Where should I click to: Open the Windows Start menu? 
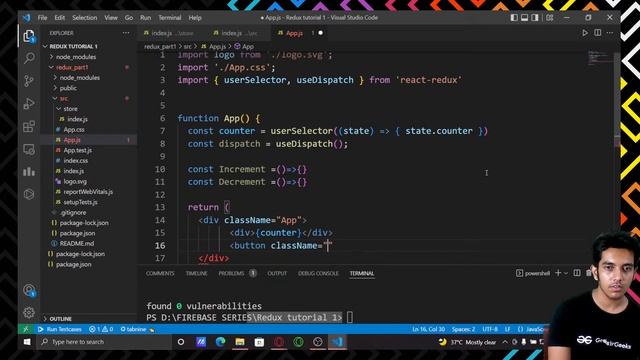(27, 342)
